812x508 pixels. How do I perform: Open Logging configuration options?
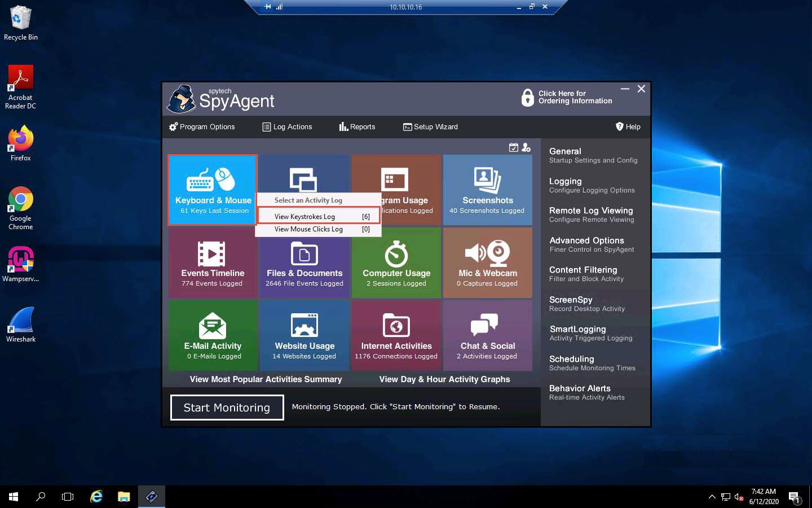pos(592,185)
